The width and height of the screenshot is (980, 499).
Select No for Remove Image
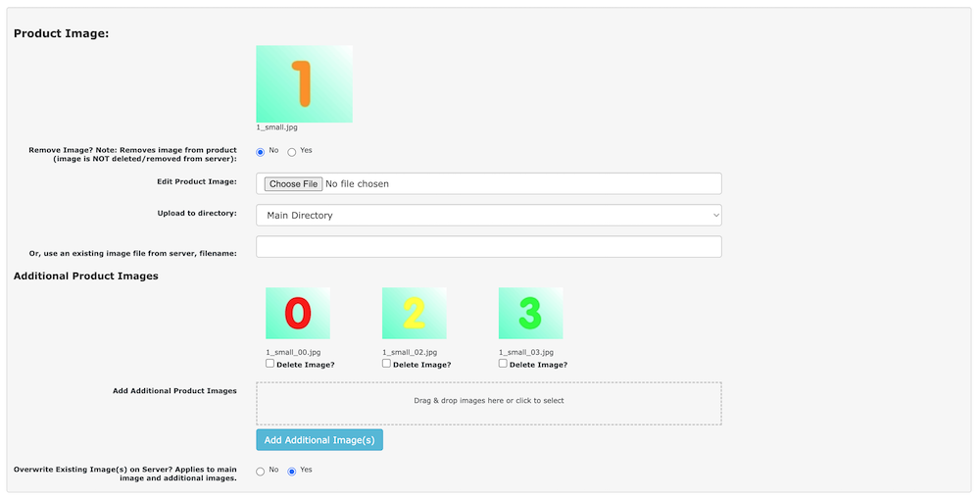coord(261,152)
